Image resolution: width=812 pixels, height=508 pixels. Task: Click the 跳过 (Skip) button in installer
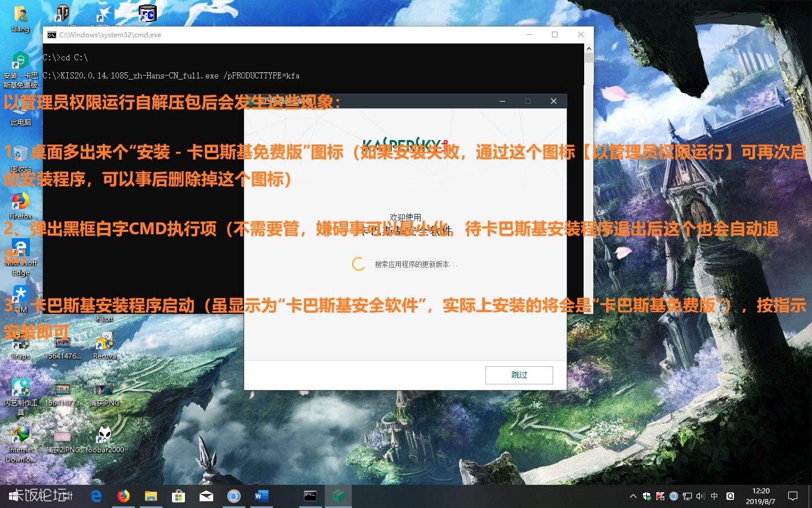(x=519, y=375)
